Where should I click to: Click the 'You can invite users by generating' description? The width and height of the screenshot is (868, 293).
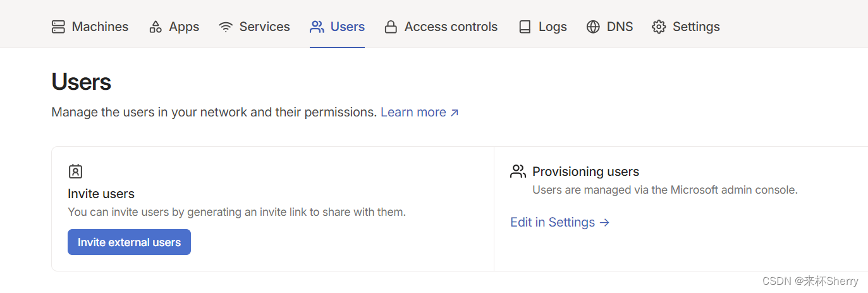coord(236,212)
